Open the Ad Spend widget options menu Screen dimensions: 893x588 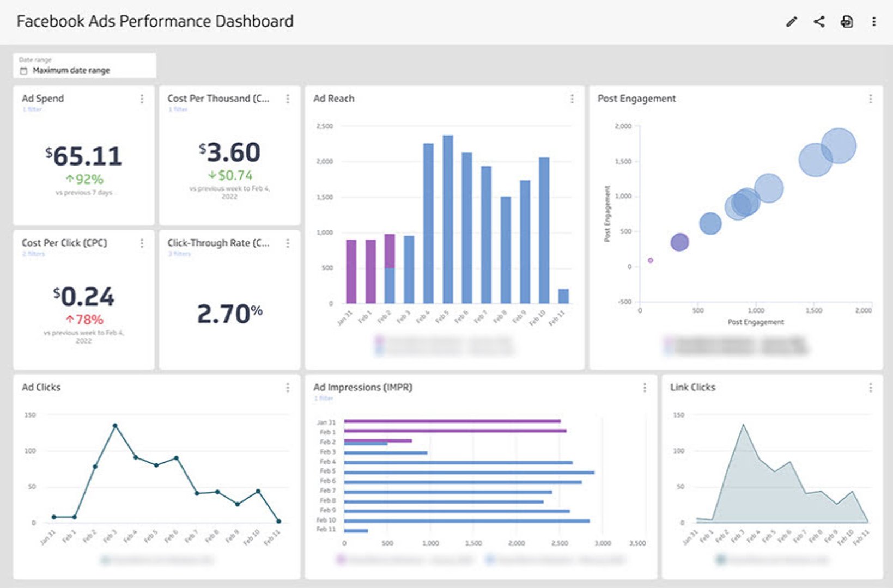(x=142, y=99)
